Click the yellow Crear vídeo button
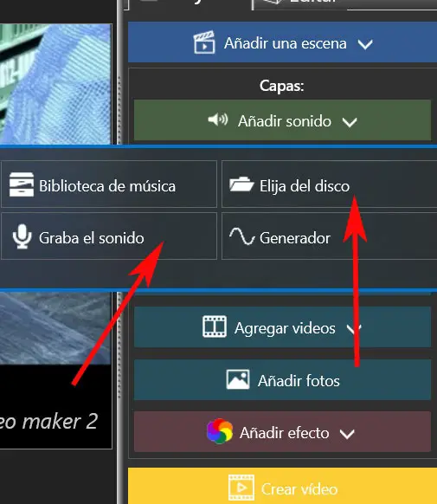437x504 pixels. pyautogui.click(x=283, y=486)
